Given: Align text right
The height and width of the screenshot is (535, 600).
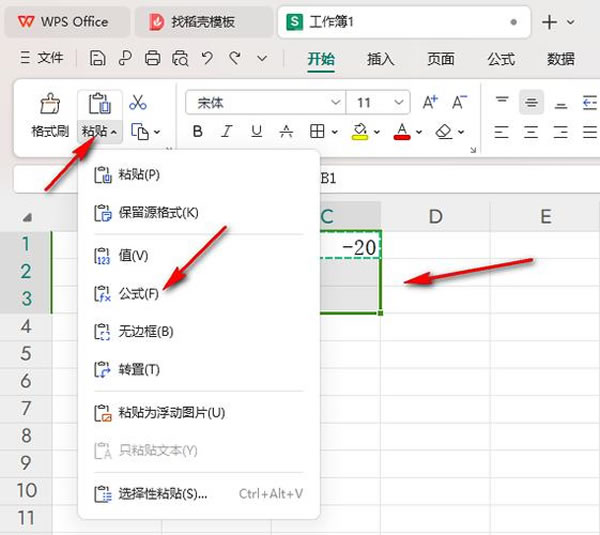Looking at the screenshot, I should pos(561,132).
